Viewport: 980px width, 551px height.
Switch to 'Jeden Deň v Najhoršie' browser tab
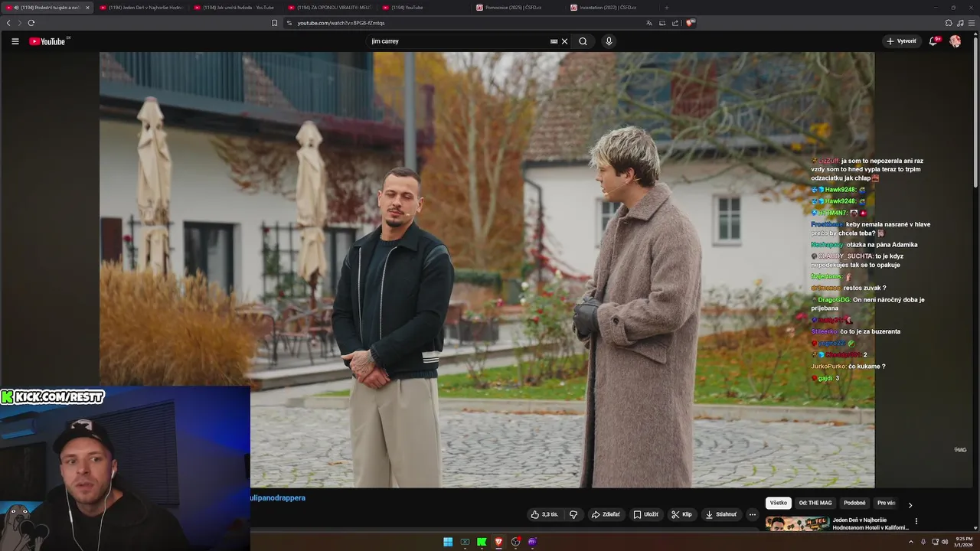point(141,8)
